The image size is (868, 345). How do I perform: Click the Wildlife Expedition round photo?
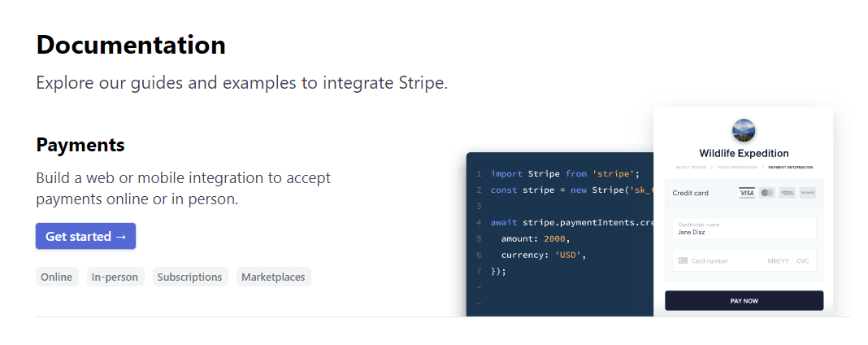[744, 130]
